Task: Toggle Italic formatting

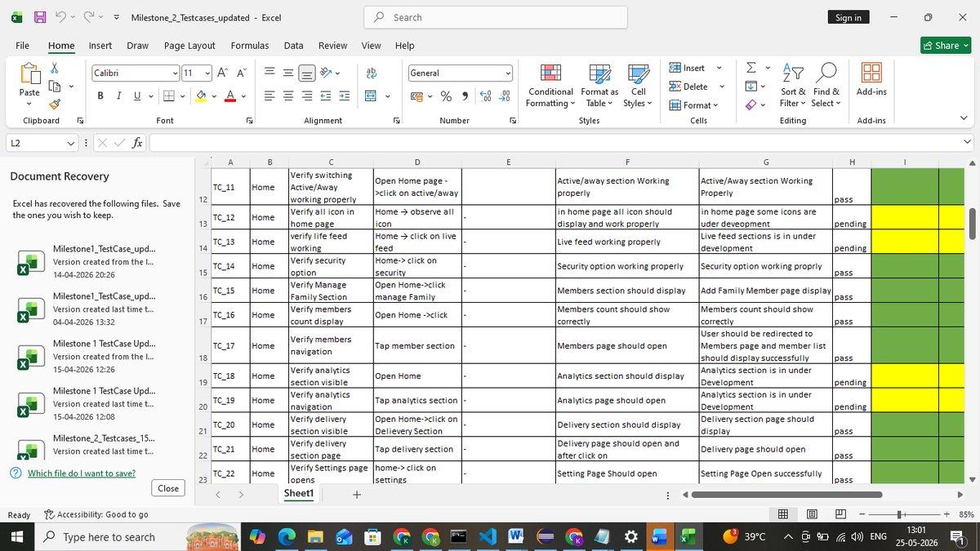Action: [x=118, y=96]
